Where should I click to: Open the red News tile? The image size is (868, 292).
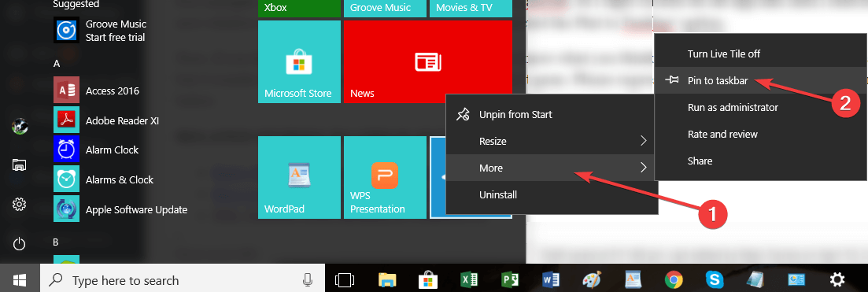pyautogui.click(x=428, y=61)
